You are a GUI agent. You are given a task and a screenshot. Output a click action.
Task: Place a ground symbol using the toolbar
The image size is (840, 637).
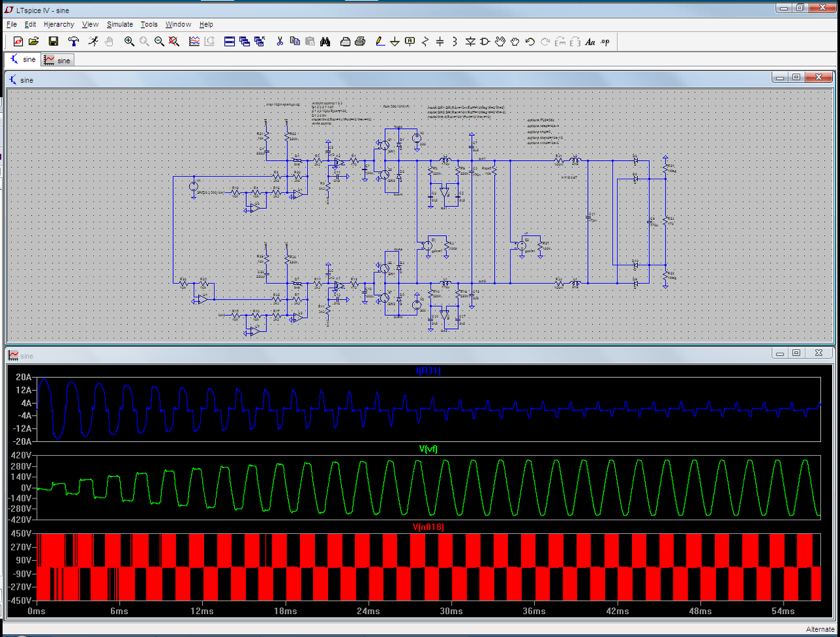click(394, 41)
